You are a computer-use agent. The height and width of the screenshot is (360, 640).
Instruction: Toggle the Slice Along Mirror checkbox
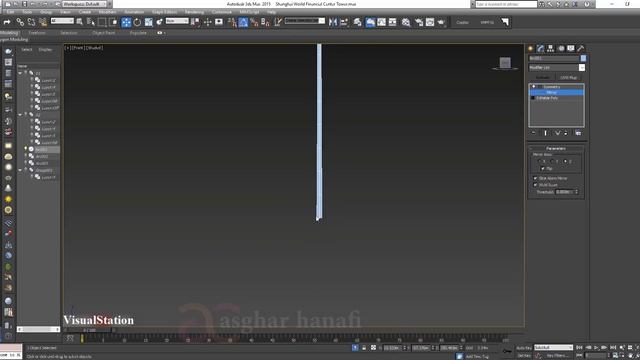click(x=535, y=178)
